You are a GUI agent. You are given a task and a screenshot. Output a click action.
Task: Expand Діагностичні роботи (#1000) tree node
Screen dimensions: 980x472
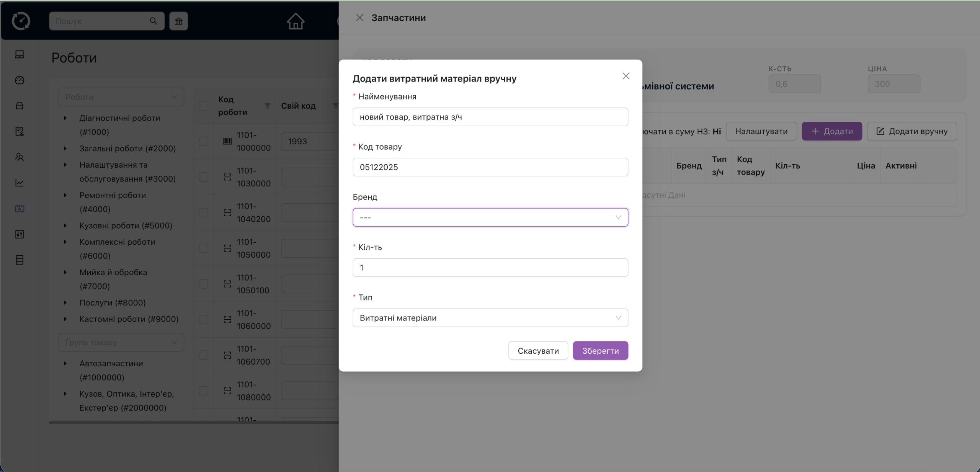click(x=65, y=118)
